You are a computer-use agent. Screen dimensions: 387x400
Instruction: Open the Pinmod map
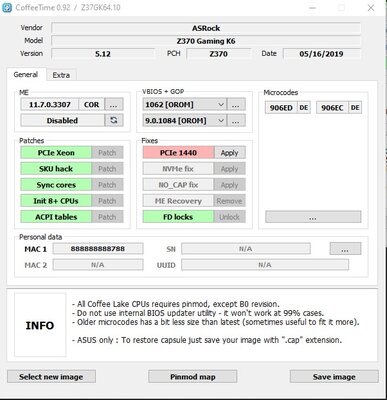pos(193,377)
